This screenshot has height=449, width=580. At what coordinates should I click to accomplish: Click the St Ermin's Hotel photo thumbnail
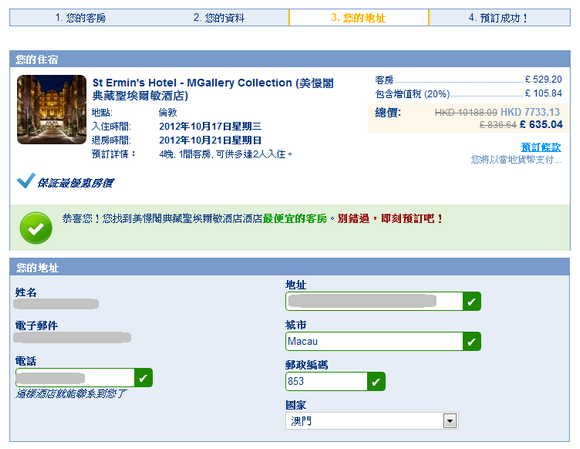click(51, 109)
